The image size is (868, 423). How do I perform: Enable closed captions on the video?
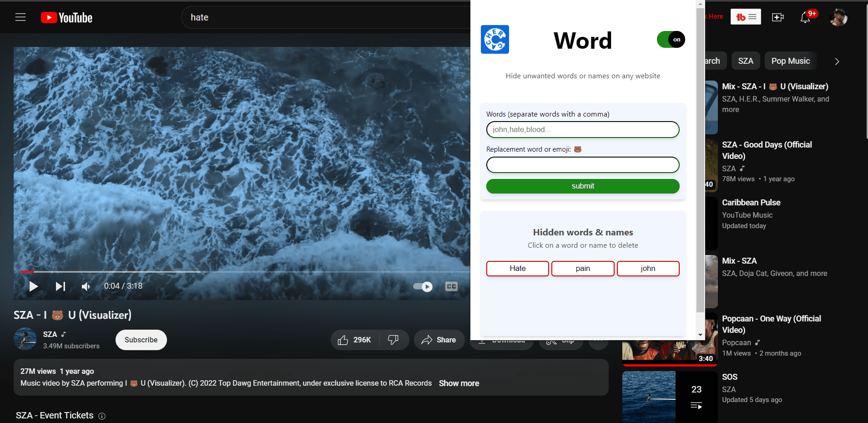click(x=452, y=286)
